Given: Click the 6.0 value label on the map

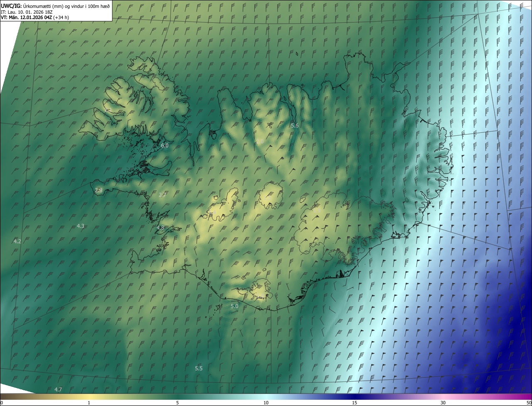Looking at the screenshot, I should pos(165,145).
